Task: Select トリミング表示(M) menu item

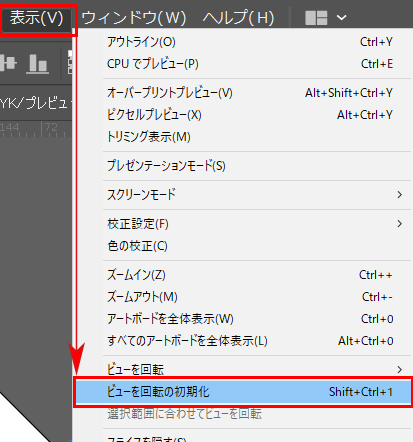Action: [x=257, y=137]
